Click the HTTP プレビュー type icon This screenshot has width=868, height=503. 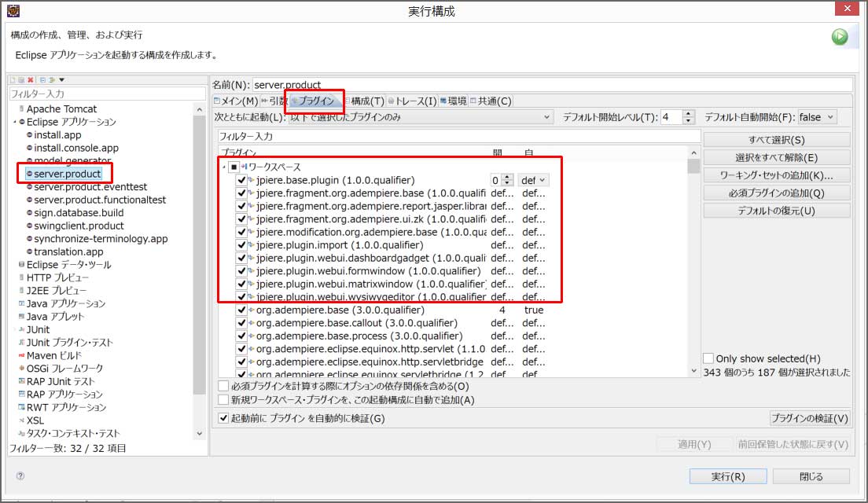click(21, 277)
